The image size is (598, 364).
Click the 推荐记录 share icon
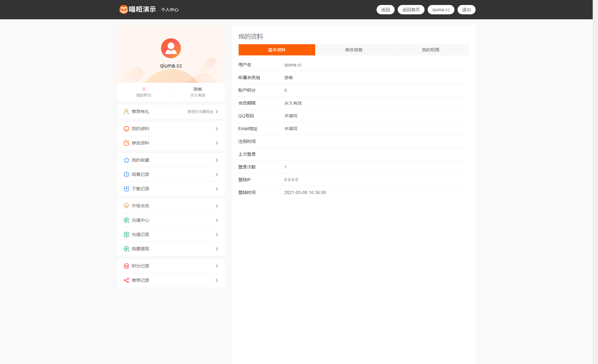pos(126,280)
